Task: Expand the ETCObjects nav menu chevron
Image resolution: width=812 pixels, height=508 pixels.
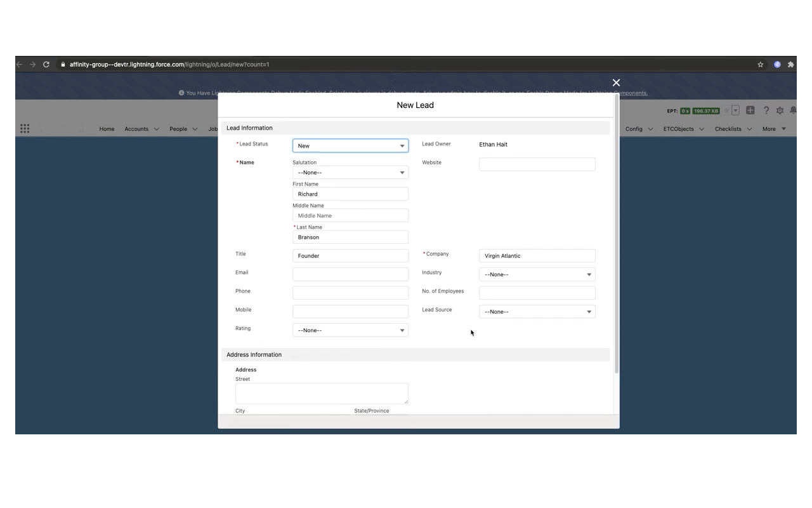Action: (x=702, y=129)
